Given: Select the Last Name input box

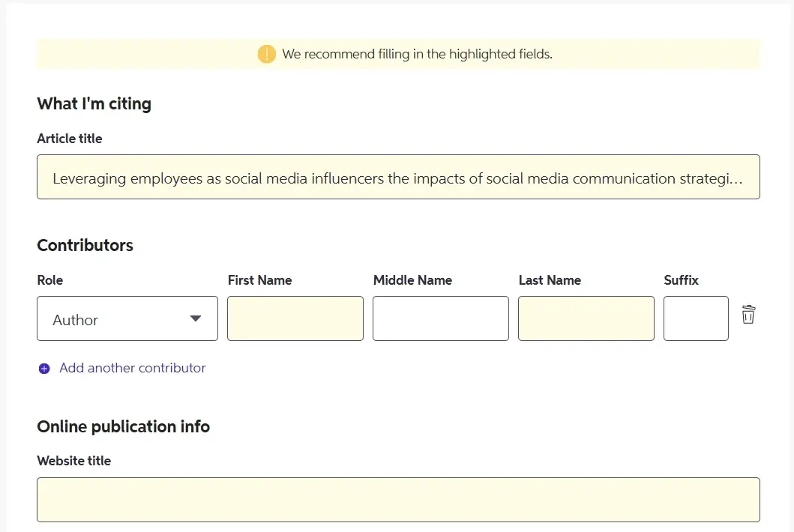Looking at the screenshot, I should [586, 318].
